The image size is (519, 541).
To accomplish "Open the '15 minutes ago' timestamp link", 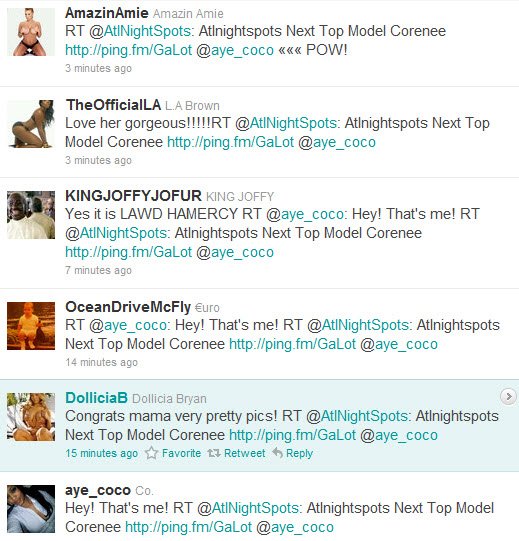I will [101, 453].
